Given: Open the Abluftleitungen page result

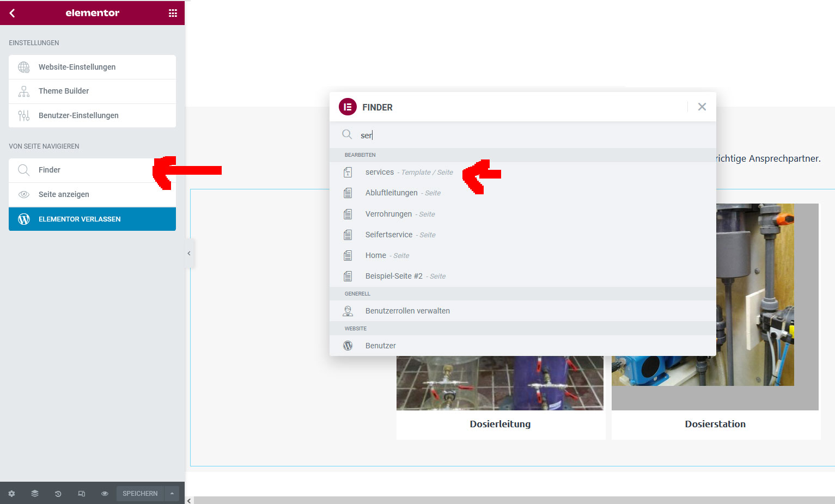Looking at the screenshot, I should pyautogui.click(x=523, y=193).
